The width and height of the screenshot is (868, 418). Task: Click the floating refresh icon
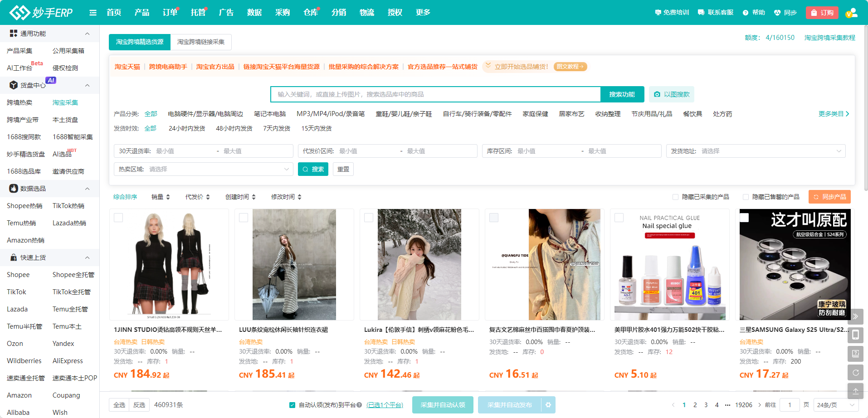(x=855, y=372)
